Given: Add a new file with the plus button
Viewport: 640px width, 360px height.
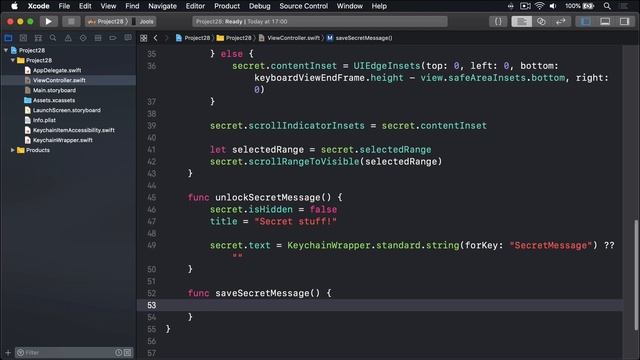Looking at the screenshot, I should (x=8, y=352).
